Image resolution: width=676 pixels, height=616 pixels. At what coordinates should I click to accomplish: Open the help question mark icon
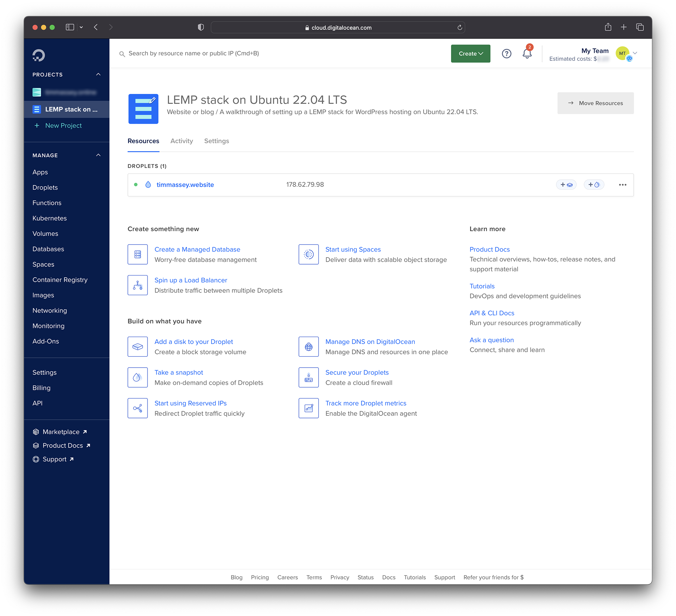point(506,53)
